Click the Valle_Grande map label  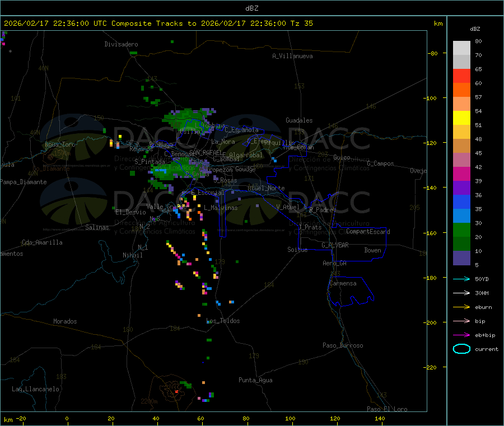[x=166, y=207]
